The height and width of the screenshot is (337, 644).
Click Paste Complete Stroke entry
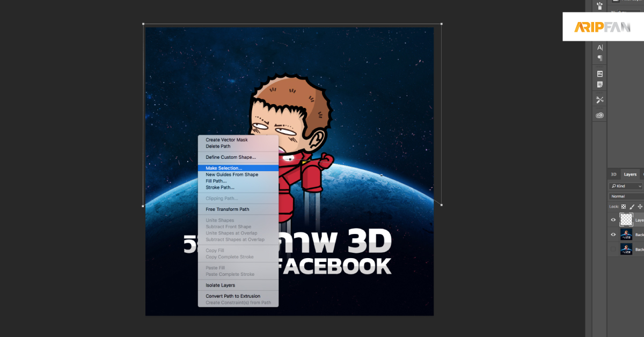230,274
